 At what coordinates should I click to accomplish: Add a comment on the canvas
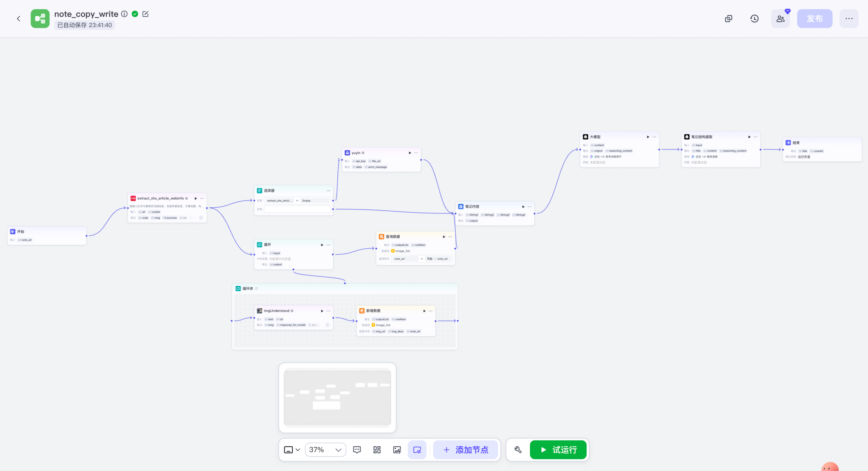(357, 450)
